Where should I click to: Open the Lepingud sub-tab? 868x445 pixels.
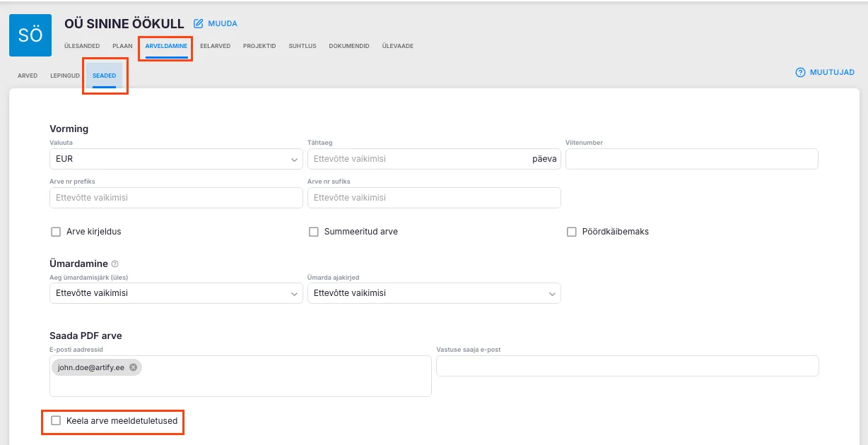[65, 76]
